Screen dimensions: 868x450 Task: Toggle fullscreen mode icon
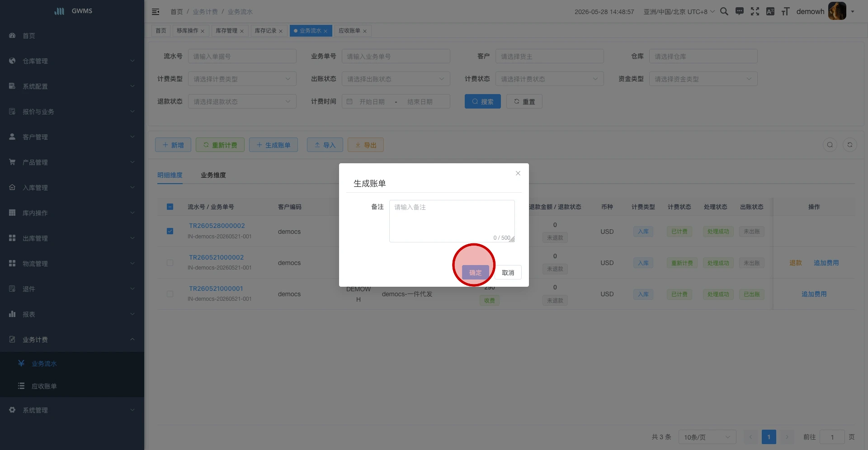755,11
